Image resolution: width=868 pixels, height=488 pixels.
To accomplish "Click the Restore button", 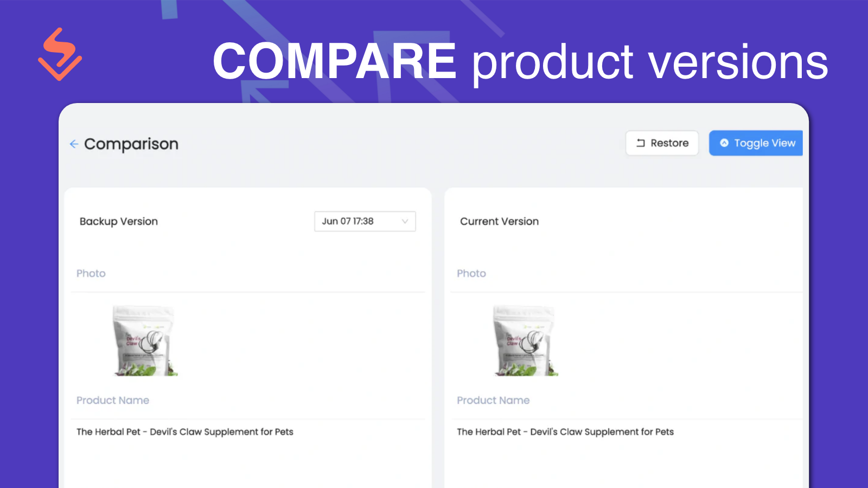I will click(x=662, y=143).
